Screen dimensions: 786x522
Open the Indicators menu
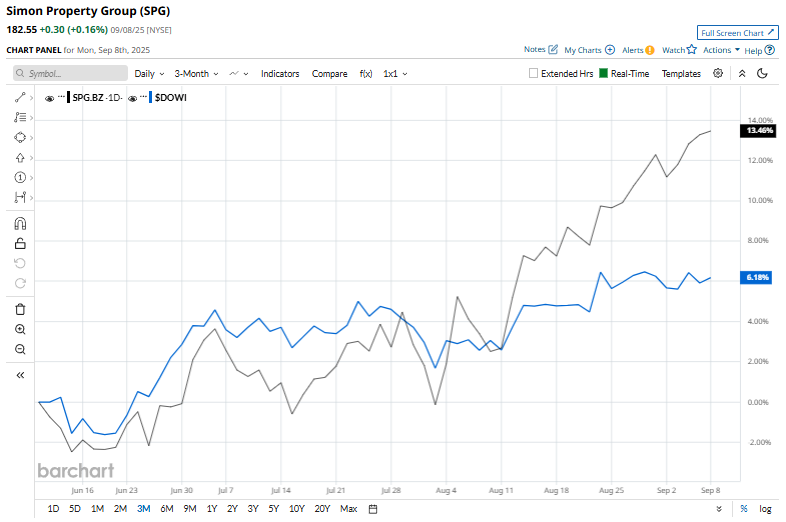[280, 74]
